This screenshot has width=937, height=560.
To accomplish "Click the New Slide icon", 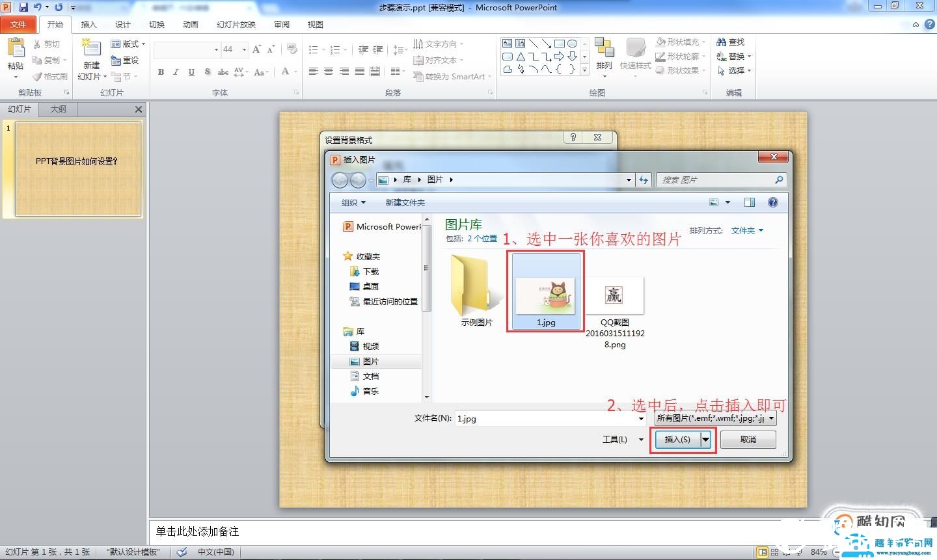I will pos(91,50).
